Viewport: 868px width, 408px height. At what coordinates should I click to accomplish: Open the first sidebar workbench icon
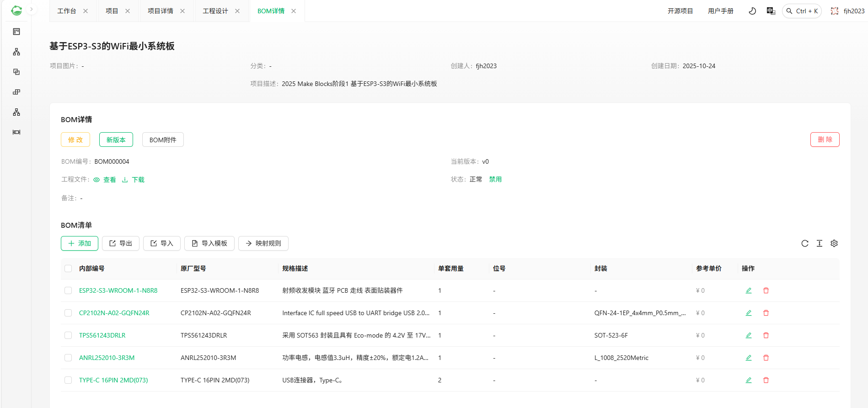coord(16,32)
